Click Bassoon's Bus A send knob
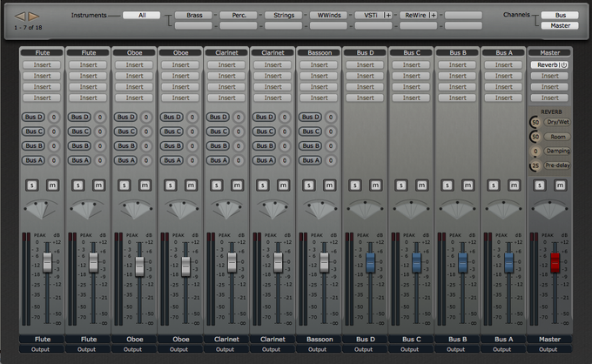The width and height of the screenshot is (592, 364). point(331,160)
